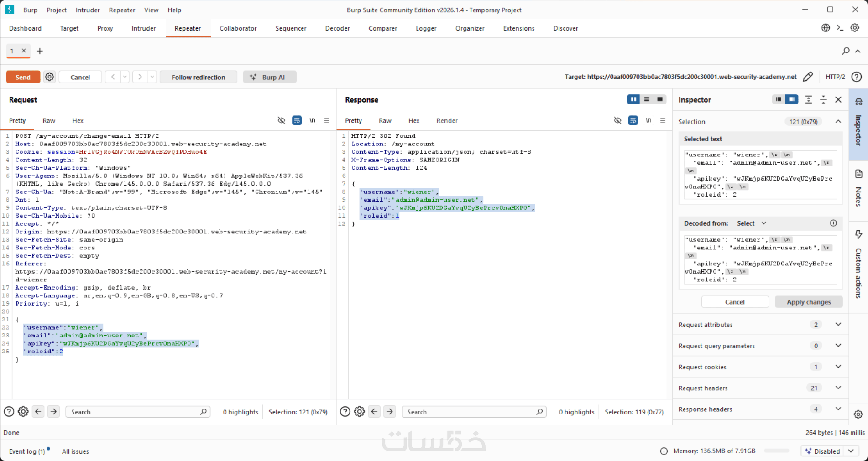Close Repeater tab 1
868x461 pixels.
24,51
